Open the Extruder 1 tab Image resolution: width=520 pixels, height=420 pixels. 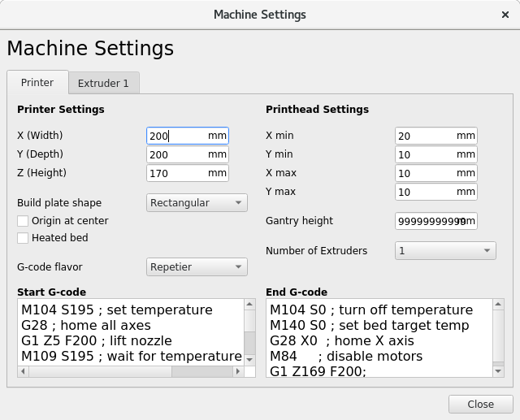coord(104,83)
